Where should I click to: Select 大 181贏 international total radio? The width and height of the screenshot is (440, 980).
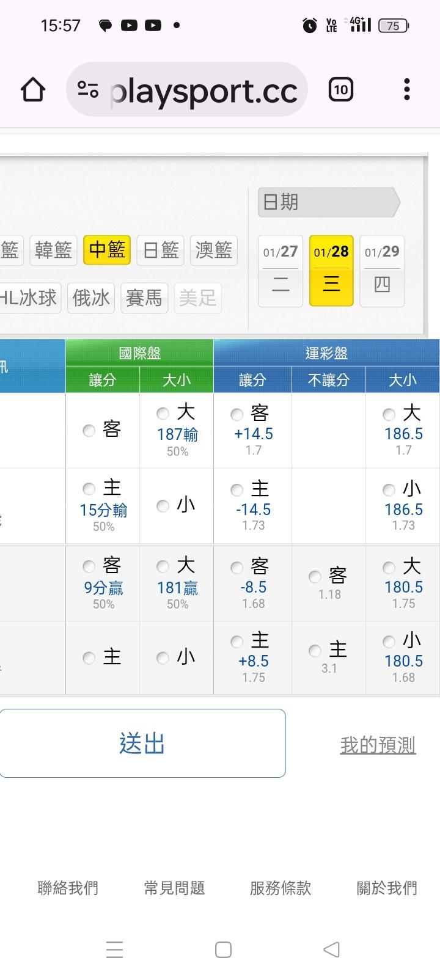(163, 567)
